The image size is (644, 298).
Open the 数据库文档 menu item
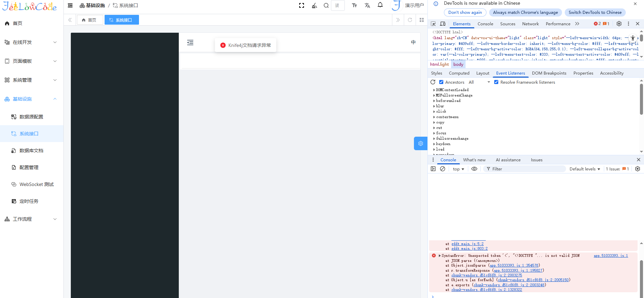31,151
